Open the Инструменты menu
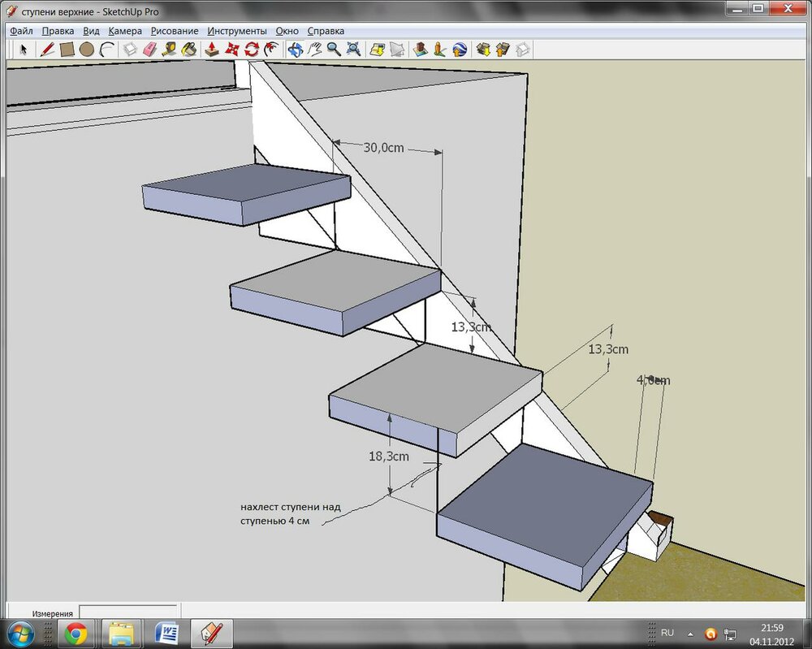 click(236, 31)
